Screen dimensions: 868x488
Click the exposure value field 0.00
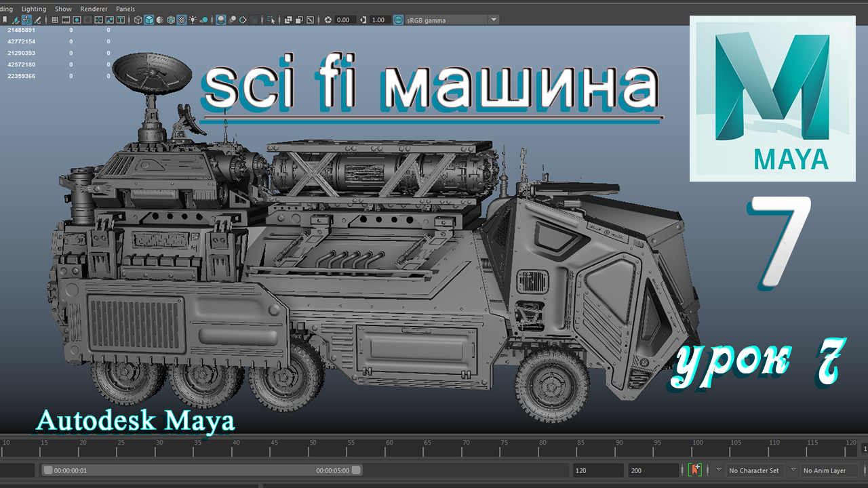pos(345,20)
